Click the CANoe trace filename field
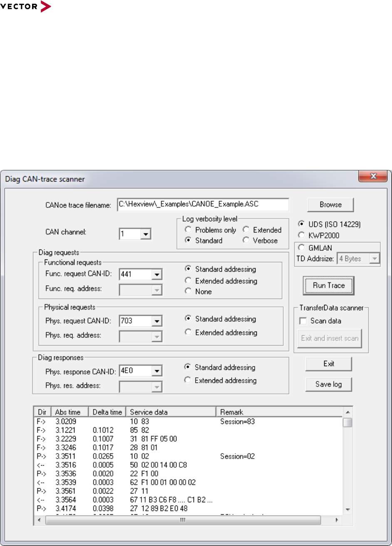Image resolution: width=392 pixels, height=546 pixels. coord(203,205)
